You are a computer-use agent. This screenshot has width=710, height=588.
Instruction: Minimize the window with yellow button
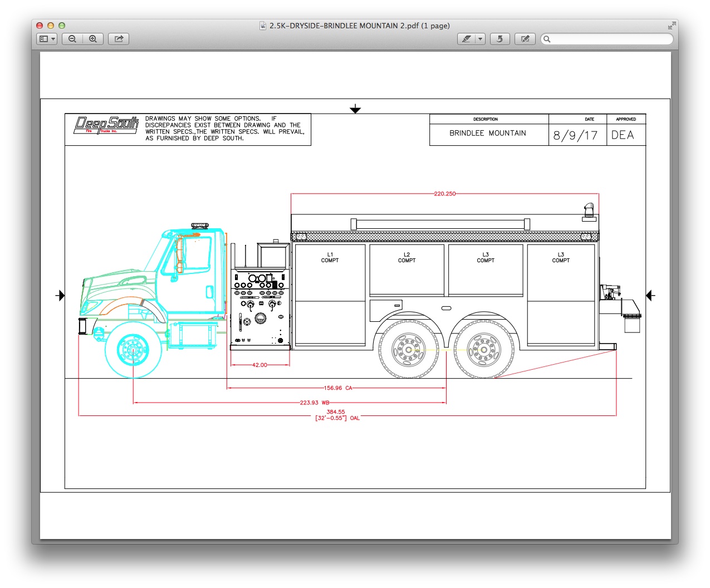pos(51,26)
